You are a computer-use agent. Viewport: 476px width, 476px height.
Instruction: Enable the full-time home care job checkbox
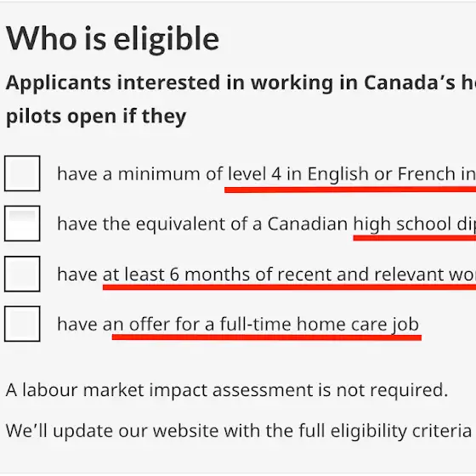[x=22, y=324]
